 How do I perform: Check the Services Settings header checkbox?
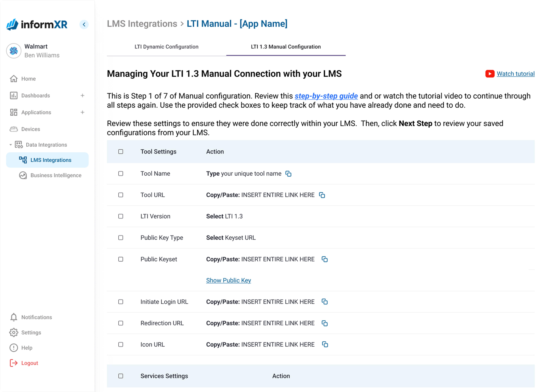click(121, 376)
